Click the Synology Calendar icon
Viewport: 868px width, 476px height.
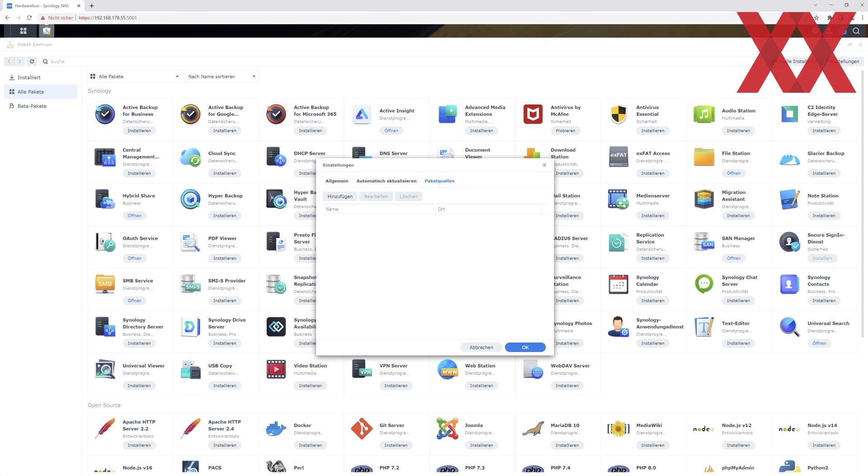618,285
